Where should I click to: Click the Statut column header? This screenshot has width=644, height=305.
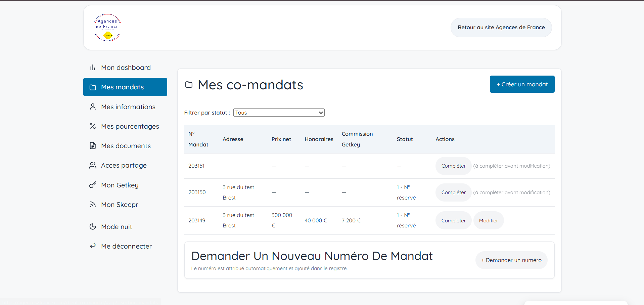click(x=405, y=139)
